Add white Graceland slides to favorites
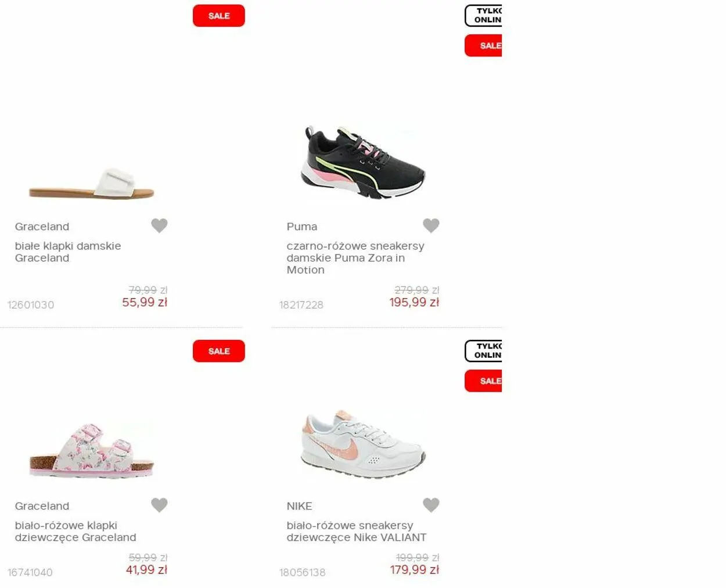Image resolution: width=726 pixels, height=588 pixels. (x=159, y=225)
